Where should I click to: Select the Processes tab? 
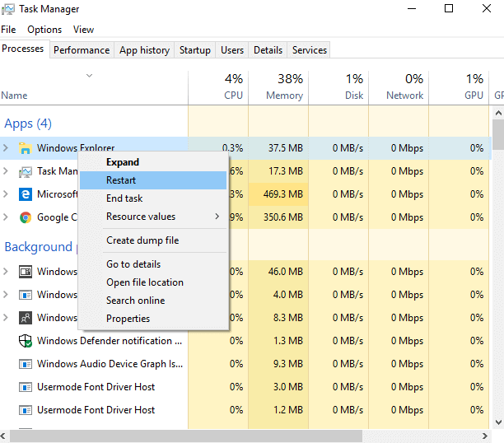[23, 49]
